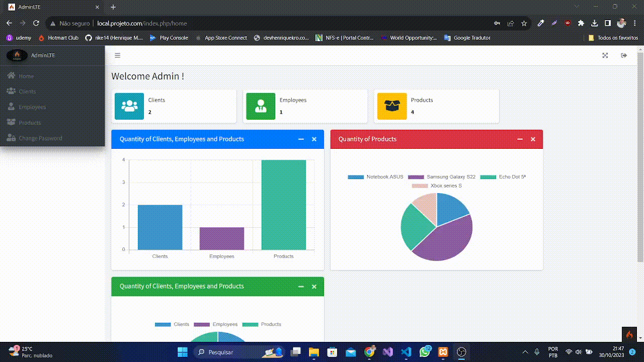644x362 pixels.
Task: Open the Chrome extensions puzzle icon
Action: 581,23
